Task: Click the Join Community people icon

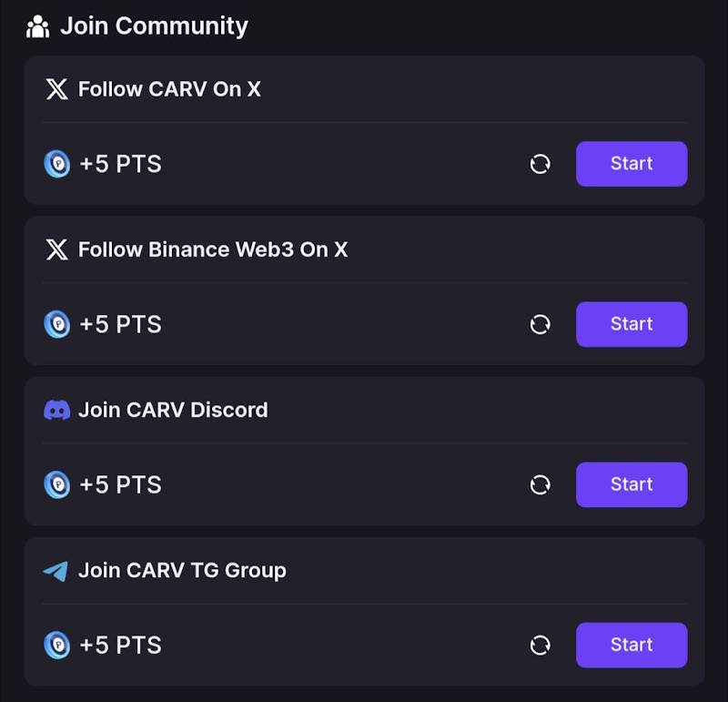Action: point(37,26)
